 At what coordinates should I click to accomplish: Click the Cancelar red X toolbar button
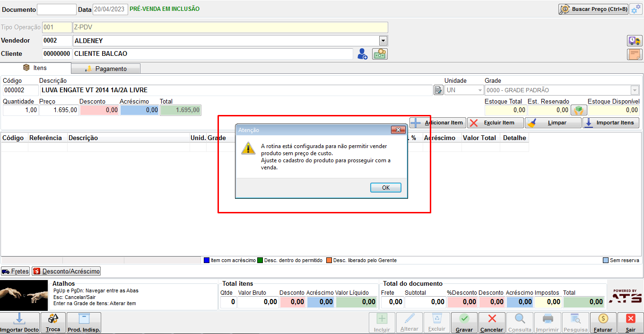[x=492, y=323]
